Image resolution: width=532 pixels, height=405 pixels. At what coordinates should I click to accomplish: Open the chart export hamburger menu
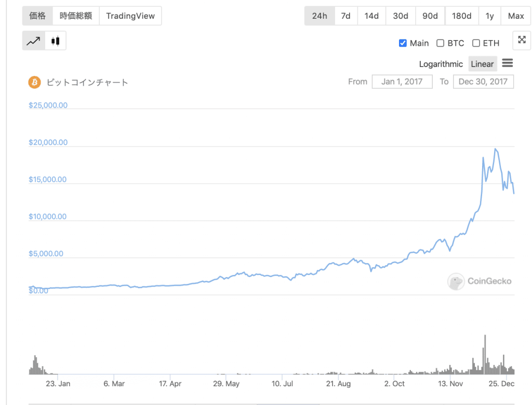(507, 63)
